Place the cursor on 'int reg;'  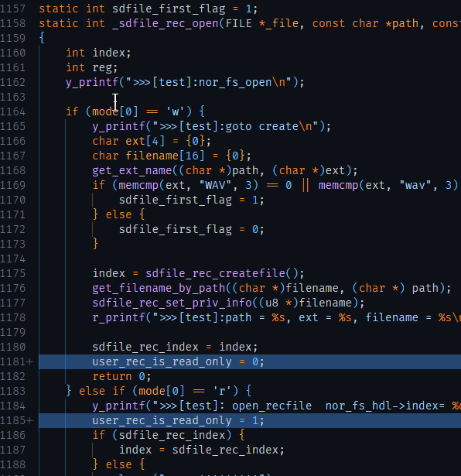click(x=91, y=67)
